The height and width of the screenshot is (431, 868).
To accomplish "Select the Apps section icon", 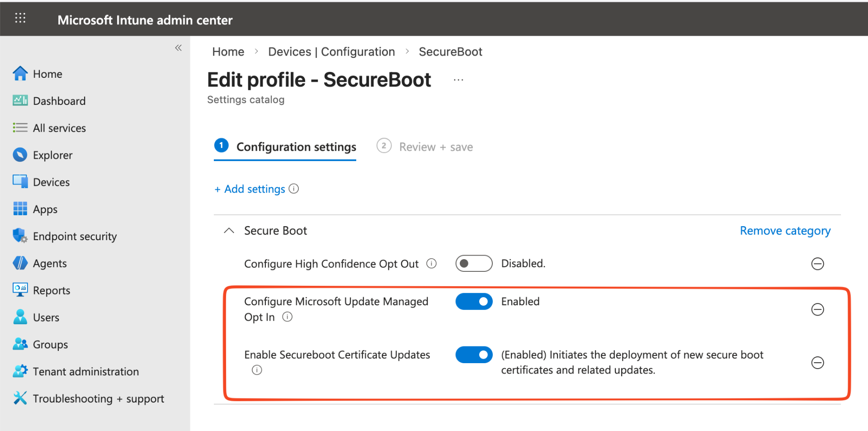I will click(20, 208).
